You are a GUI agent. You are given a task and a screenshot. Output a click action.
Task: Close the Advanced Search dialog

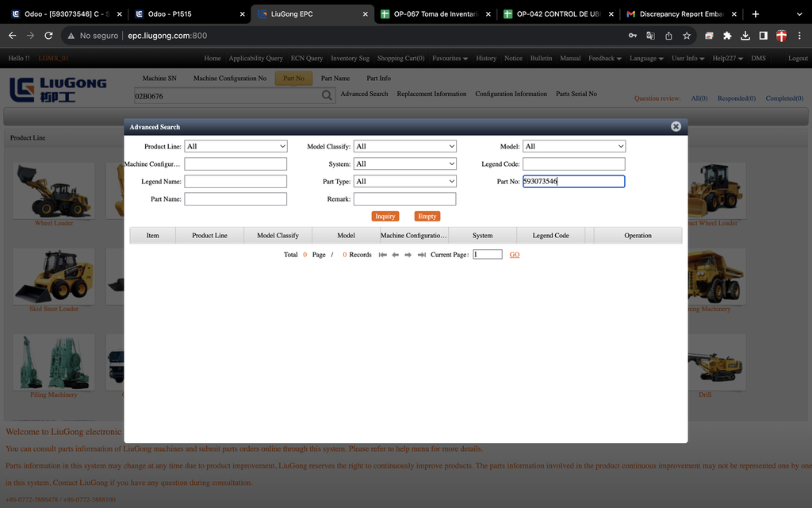[x=676, y=126]
